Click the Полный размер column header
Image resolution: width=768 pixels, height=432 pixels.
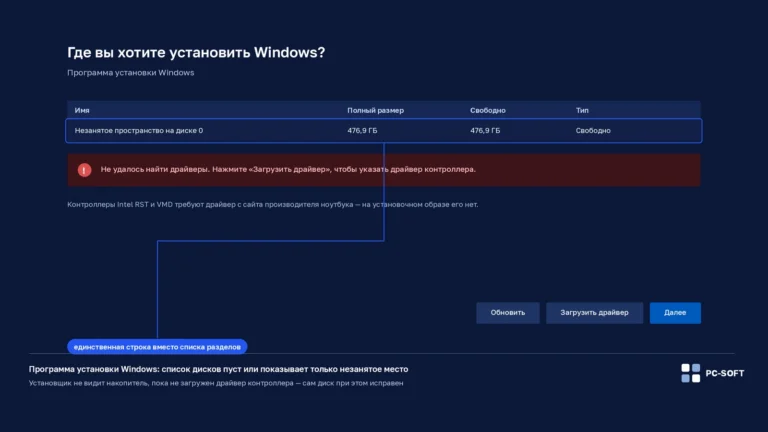376,110
